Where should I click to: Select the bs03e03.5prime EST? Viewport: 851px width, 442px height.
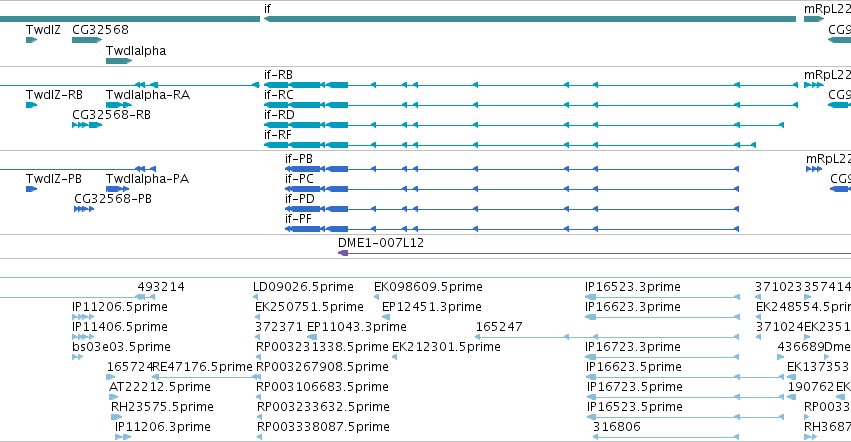point(78,357)
